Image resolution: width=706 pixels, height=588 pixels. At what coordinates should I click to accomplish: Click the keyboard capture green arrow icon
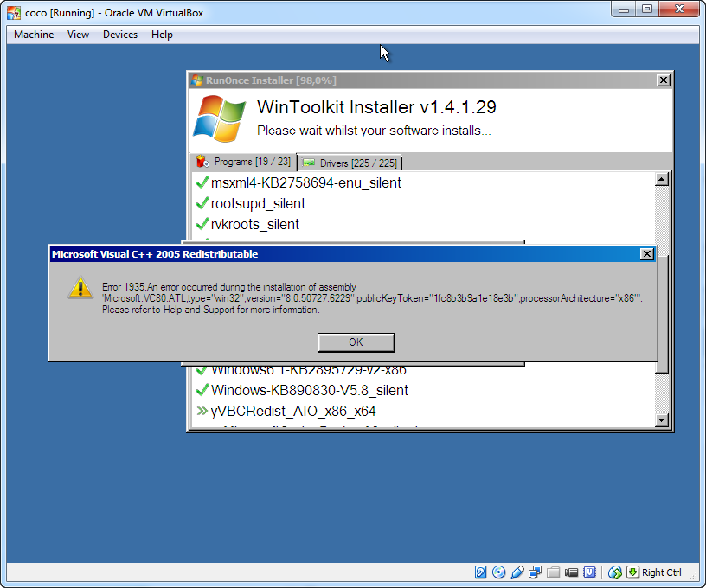(x=632, y=572)
